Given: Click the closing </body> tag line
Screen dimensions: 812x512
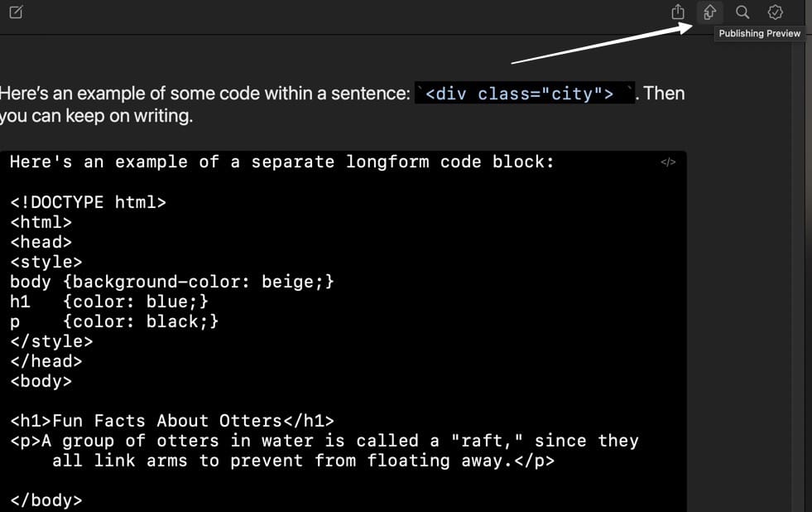Looking at the screenshot, I should click(46, 500).
